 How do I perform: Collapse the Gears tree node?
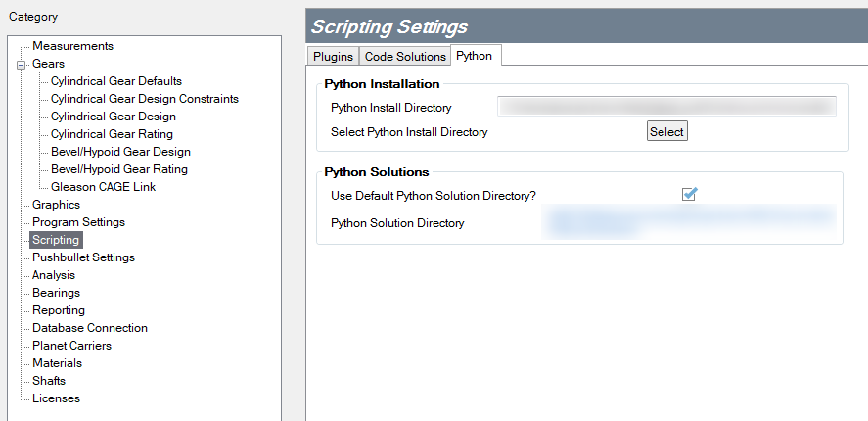pyautogui.click(x=21, y=65)
